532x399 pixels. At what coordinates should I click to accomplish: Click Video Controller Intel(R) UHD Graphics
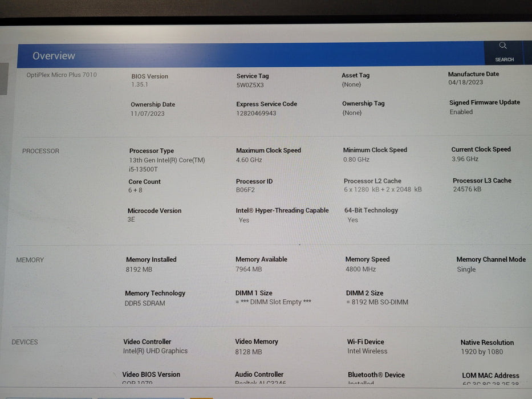[156, 351]
